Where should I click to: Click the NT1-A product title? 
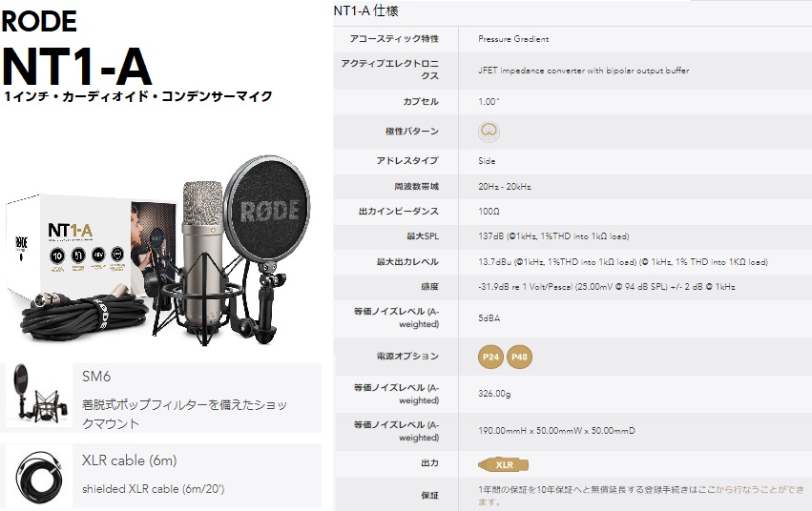tap(76, 67)
